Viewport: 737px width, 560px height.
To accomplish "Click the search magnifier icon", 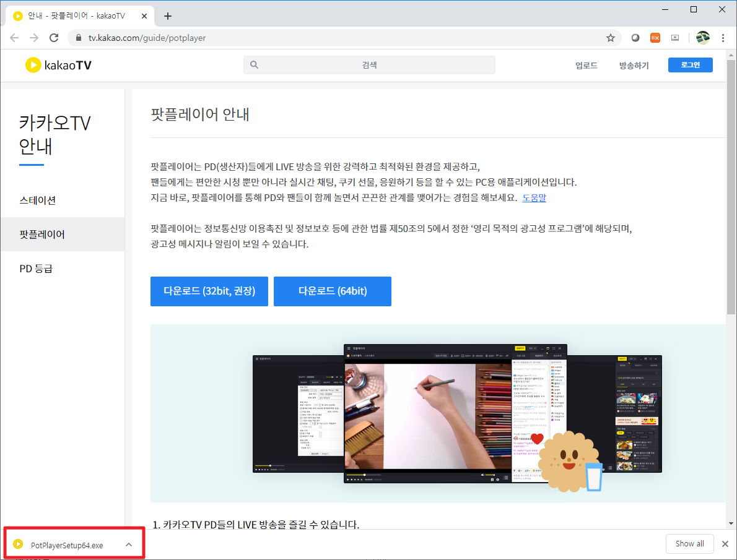I will (x=255, y=65).
